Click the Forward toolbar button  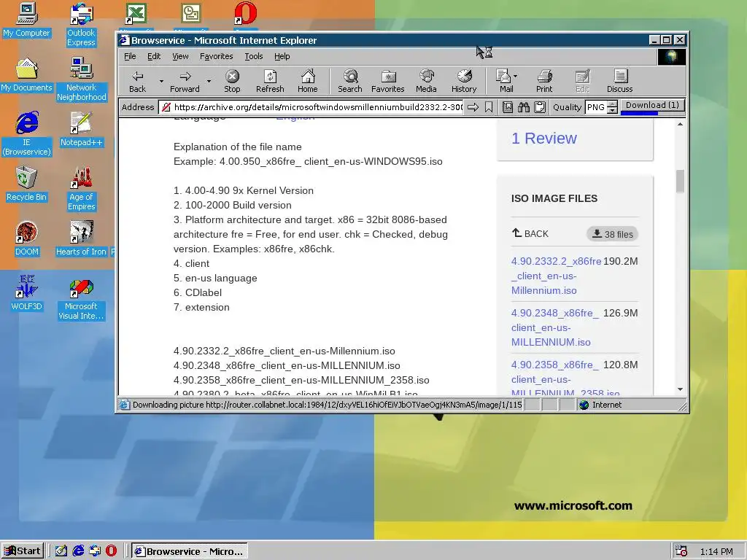(x=185, y=81)
